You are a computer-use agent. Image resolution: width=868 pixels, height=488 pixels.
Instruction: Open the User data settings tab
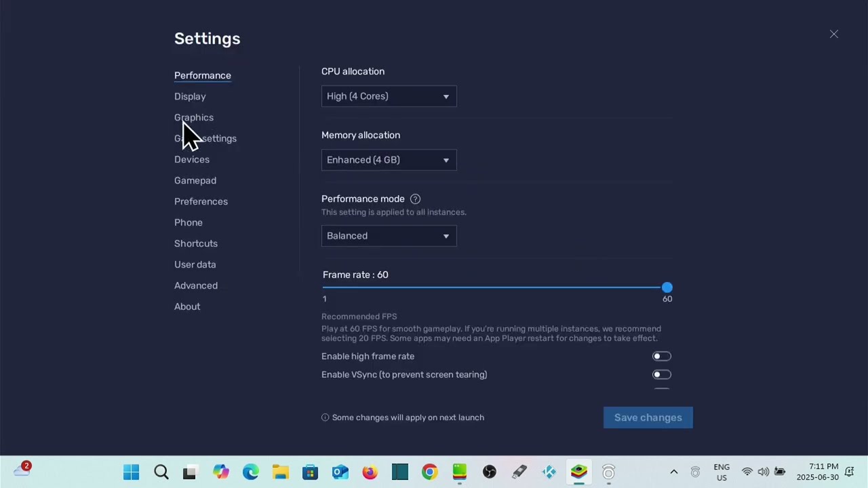point(195,264)
